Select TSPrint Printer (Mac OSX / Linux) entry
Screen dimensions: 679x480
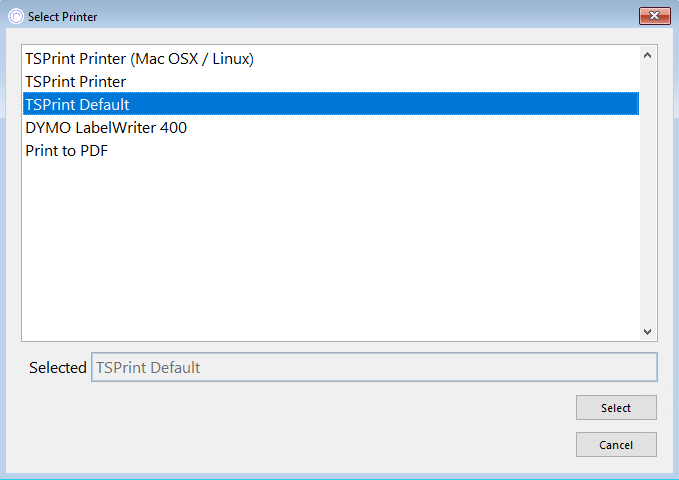[x=331, y=58]
